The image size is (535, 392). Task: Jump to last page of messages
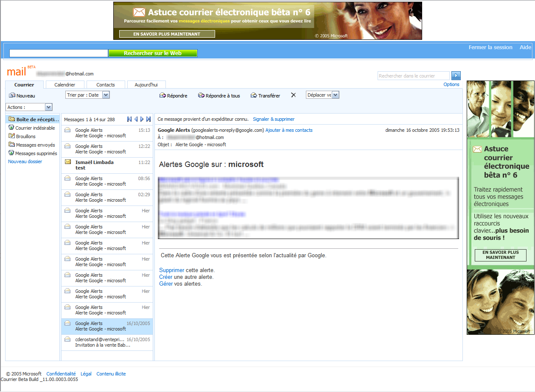pos(148,120)
